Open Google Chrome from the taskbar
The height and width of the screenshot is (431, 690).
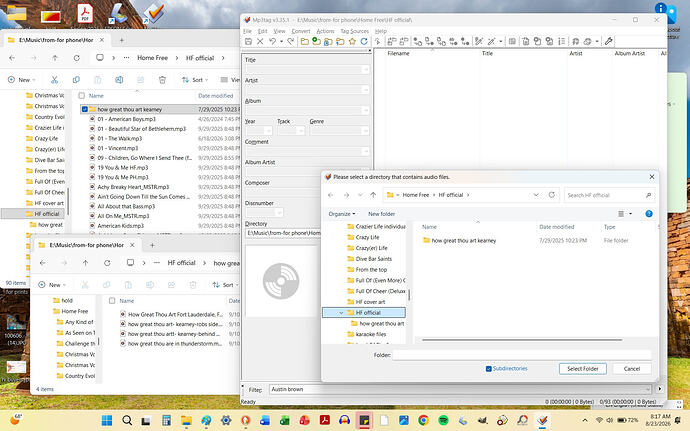pyautogui.click(x=423, y=420)
